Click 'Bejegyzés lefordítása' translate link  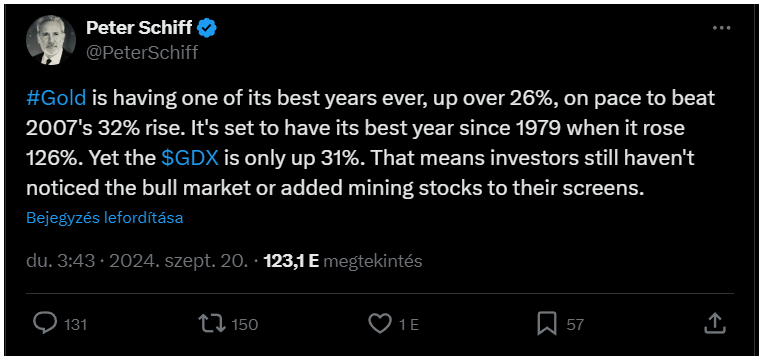point(105,217)
